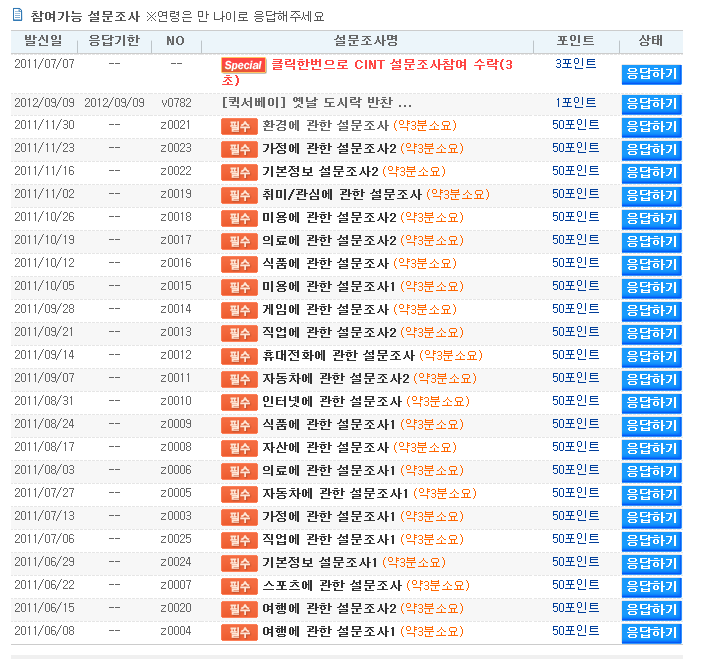Click the 응답기한 date 2012/09/09 for v0782
702x659 pixels.
(114, 103)
